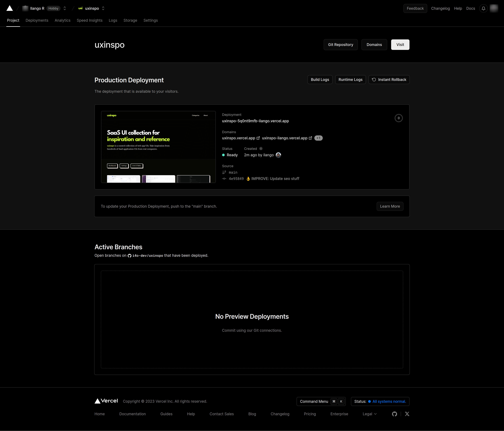Click the Hobby plan badge
This screenshot has height=431, width=504.
53,8
